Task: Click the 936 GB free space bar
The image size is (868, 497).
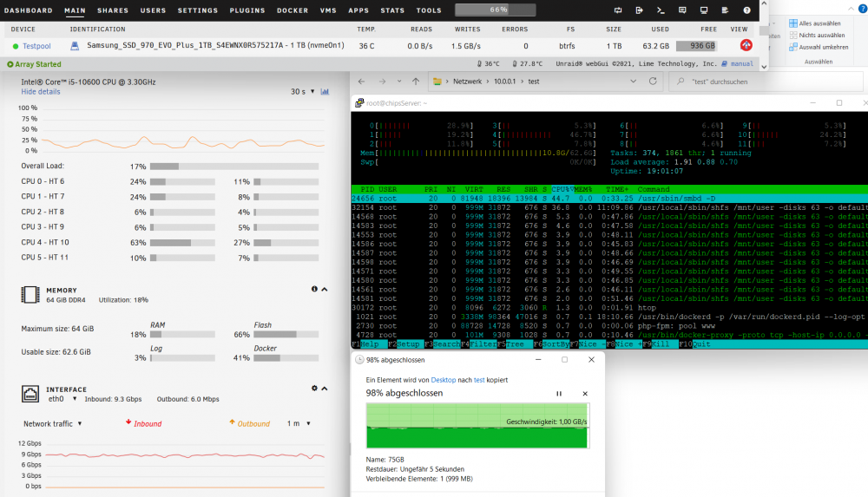Action: 698,45
